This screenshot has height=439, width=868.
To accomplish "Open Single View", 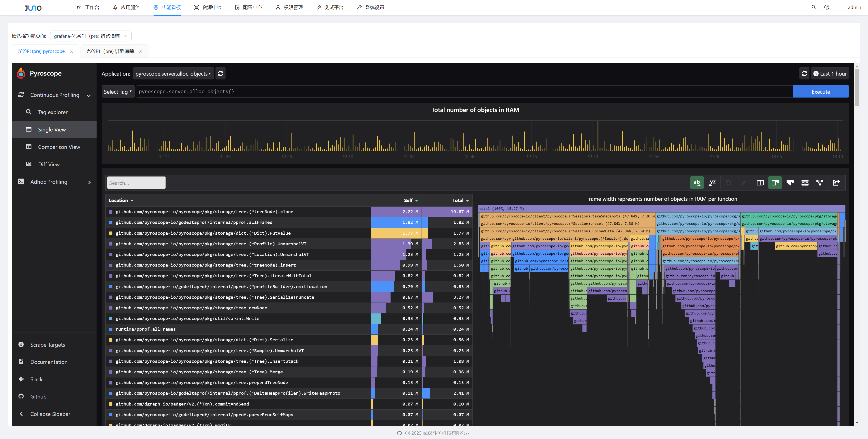I will coord(54,129).
